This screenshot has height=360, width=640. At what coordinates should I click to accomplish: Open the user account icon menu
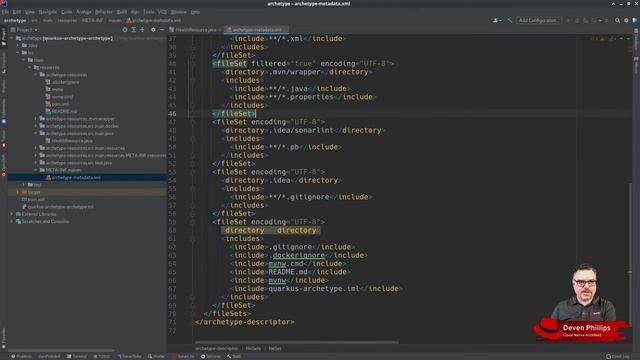click(497, 20)
